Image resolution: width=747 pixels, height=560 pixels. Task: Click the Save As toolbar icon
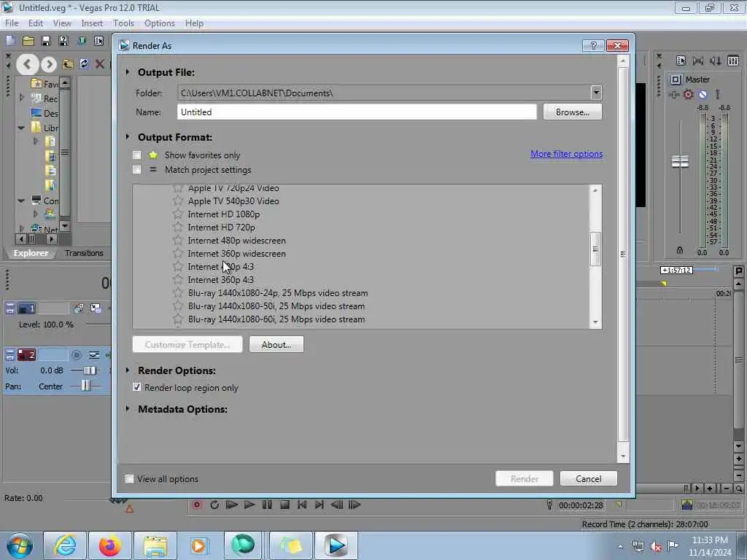pos(63,41)
